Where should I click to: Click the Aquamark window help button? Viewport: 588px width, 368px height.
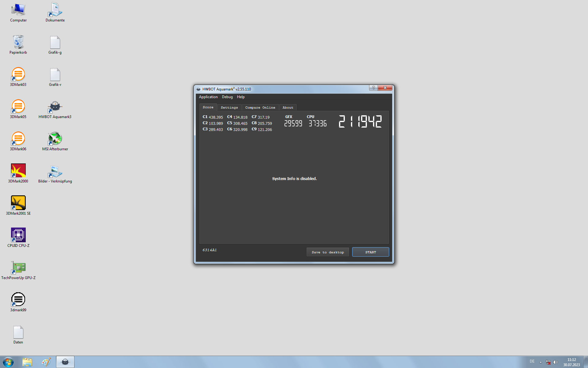[373, 88]
